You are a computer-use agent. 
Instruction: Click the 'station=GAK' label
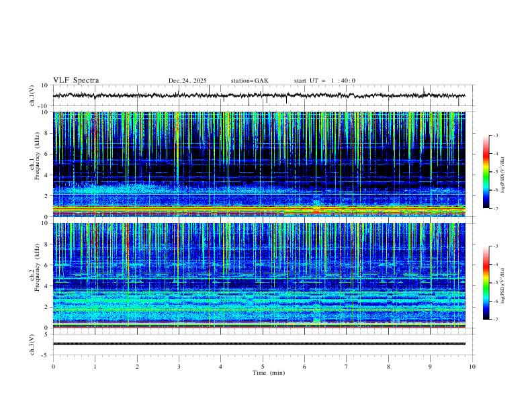[x=249, y=81]
